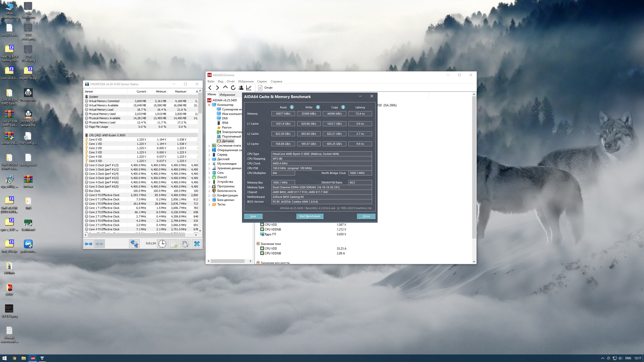Open the Сервис menu
This screenshot has height=362, width=644.
coord(262,81)
